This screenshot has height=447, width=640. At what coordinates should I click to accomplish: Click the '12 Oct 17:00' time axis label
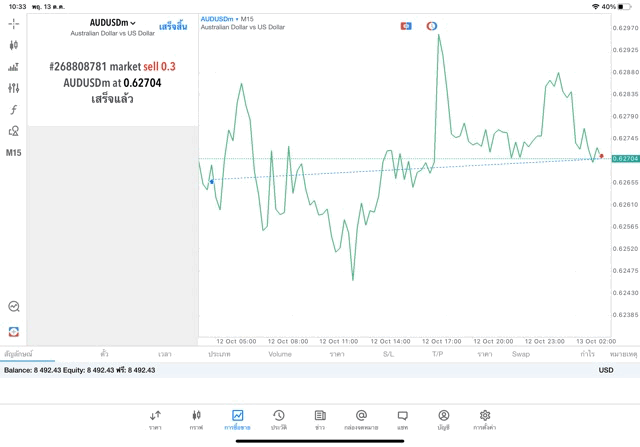(442, 341)
